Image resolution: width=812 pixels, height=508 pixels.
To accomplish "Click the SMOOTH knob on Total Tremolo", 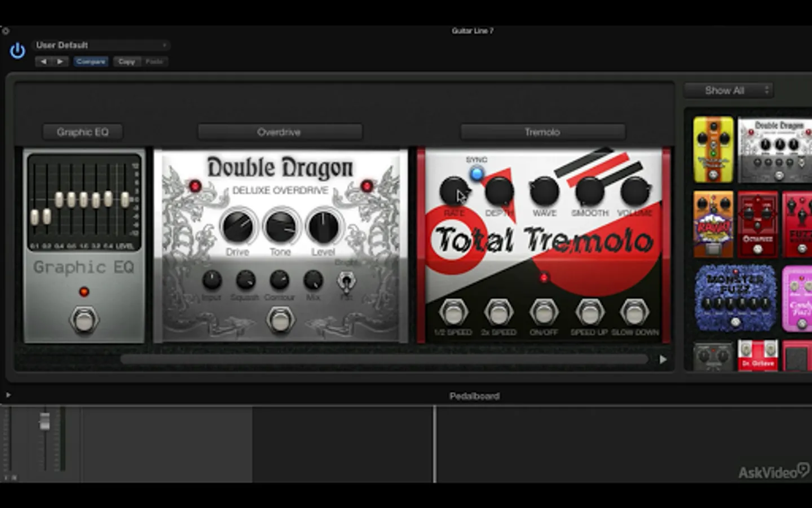I will [x=589, y=191].
